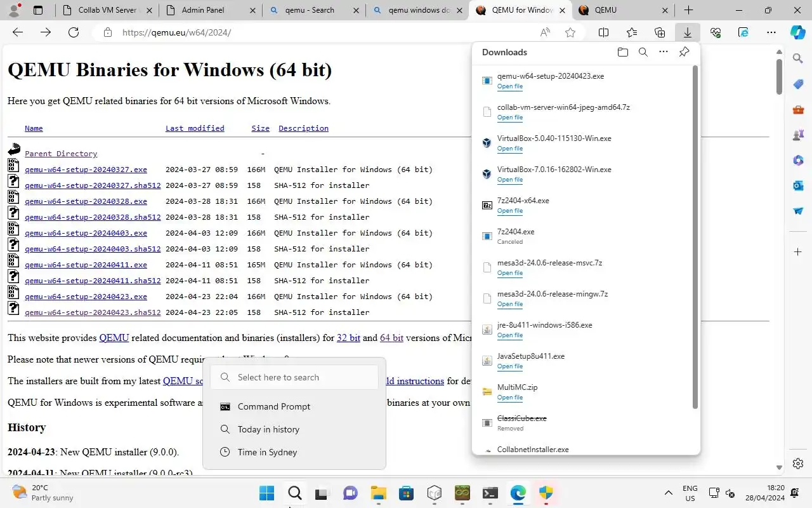Toggle split screen view icon
Screen dimensions: 812x508
604,32
